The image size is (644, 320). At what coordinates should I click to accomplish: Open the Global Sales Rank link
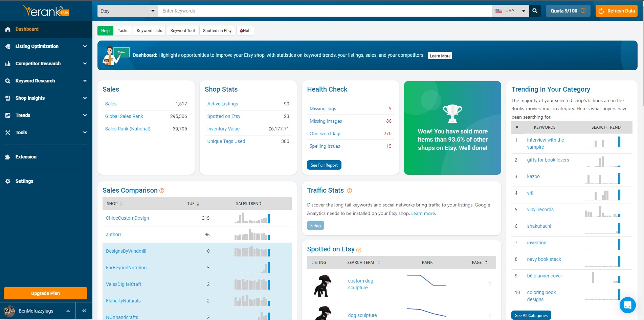pyautogui.click(x=124, y=117)
